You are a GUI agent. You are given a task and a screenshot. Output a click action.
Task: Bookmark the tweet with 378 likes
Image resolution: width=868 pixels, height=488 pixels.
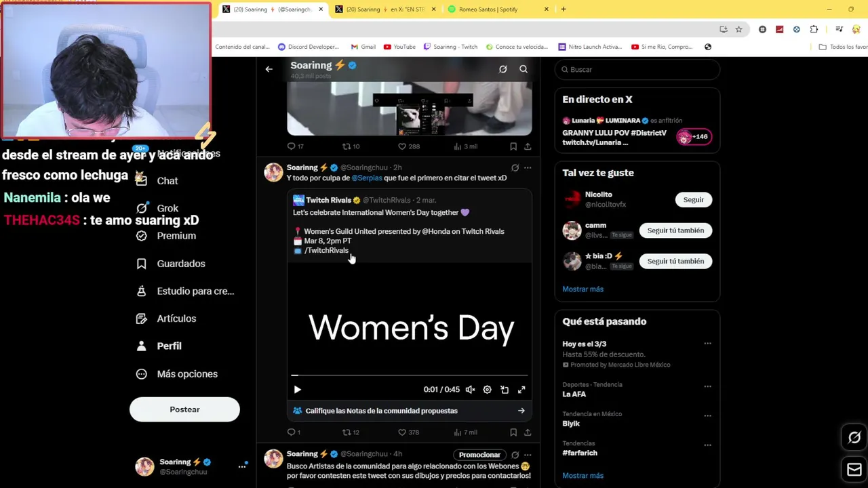pyautogui.click(x=513, y=432)
